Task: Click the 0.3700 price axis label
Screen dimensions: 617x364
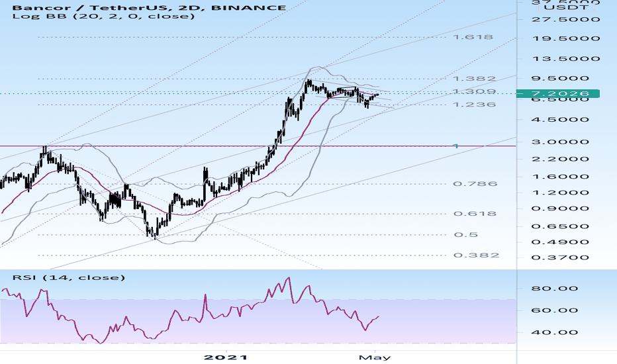Action: (x=560, y=257)
